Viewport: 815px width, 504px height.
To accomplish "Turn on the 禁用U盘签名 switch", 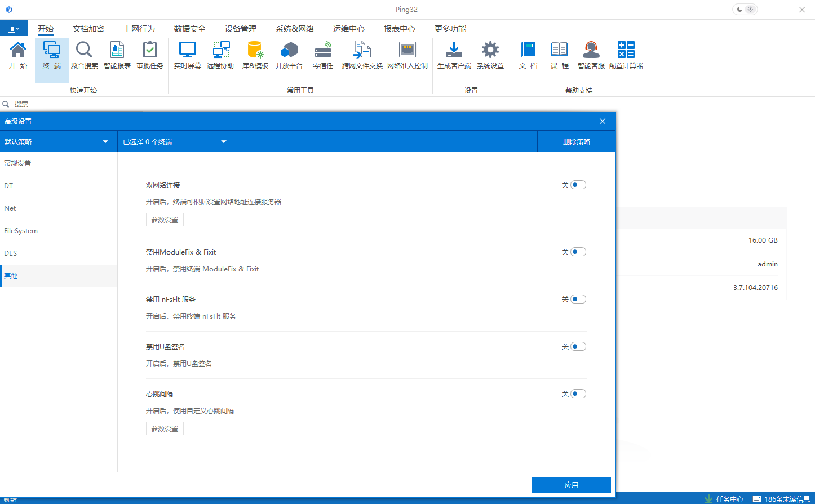I will pos(578,346).
